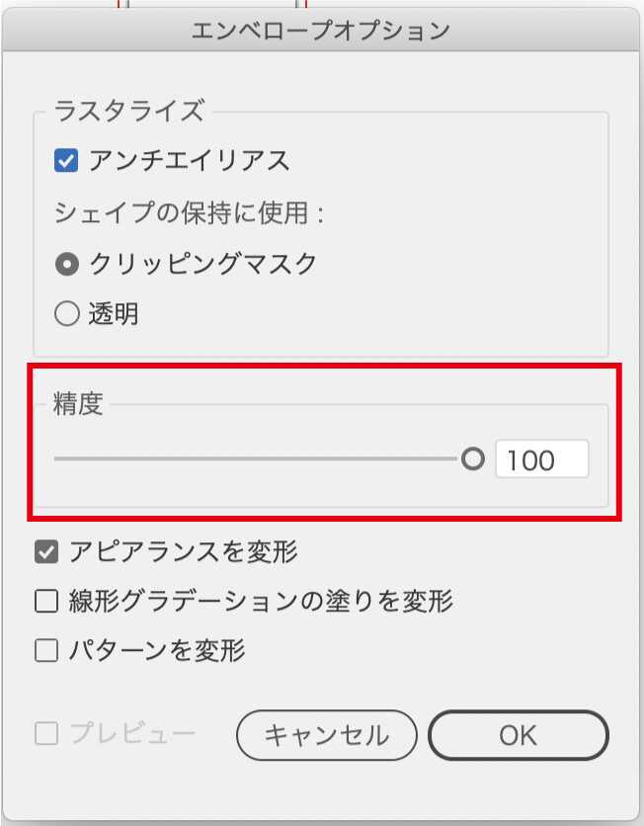Disable the アピアランスを変形 checkbox
The image size is (644, 826).
(46, 551)
